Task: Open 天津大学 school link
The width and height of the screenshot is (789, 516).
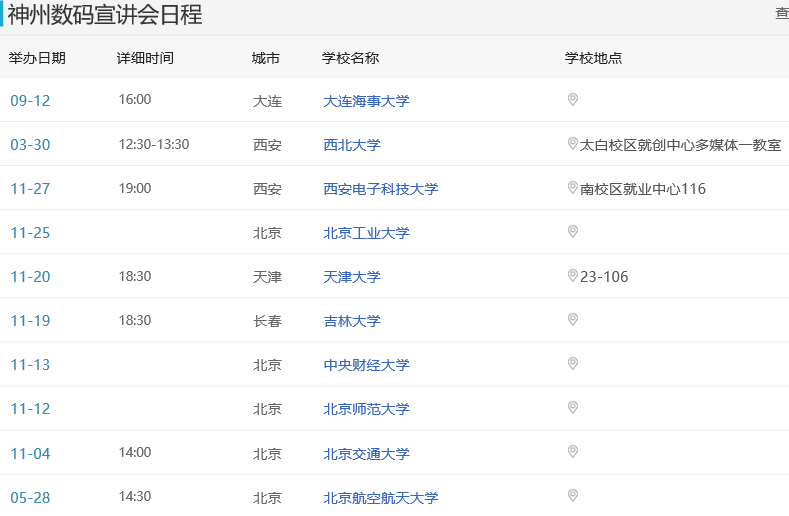Action: [352, 277]
